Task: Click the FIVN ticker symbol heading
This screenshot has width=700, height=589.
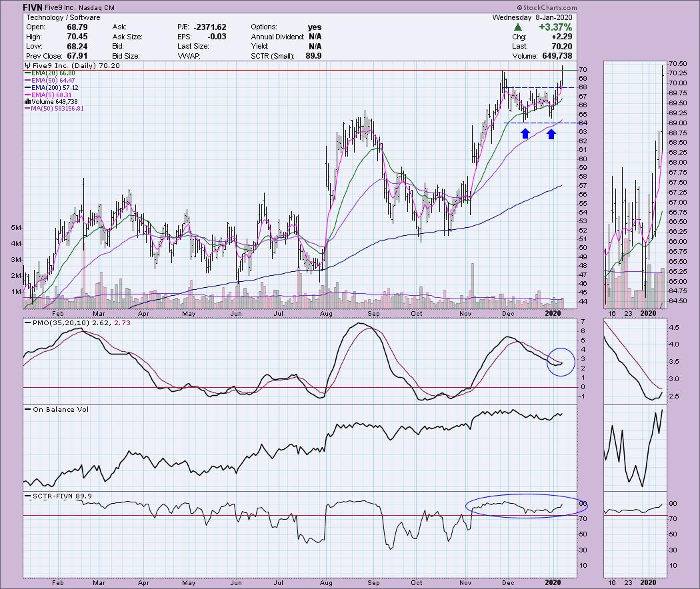Action: pyautogui.click(x=35, y=7)
